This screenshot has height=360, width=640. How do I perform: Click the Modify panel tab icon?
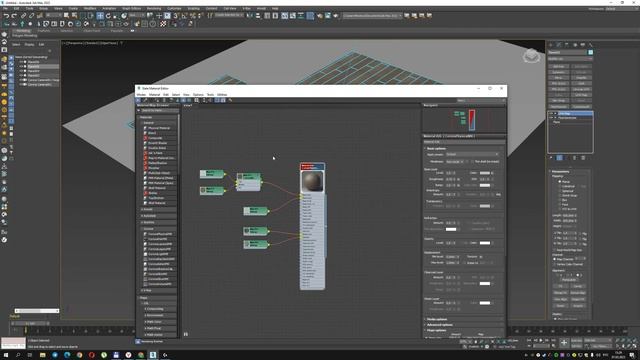[559, 44]
